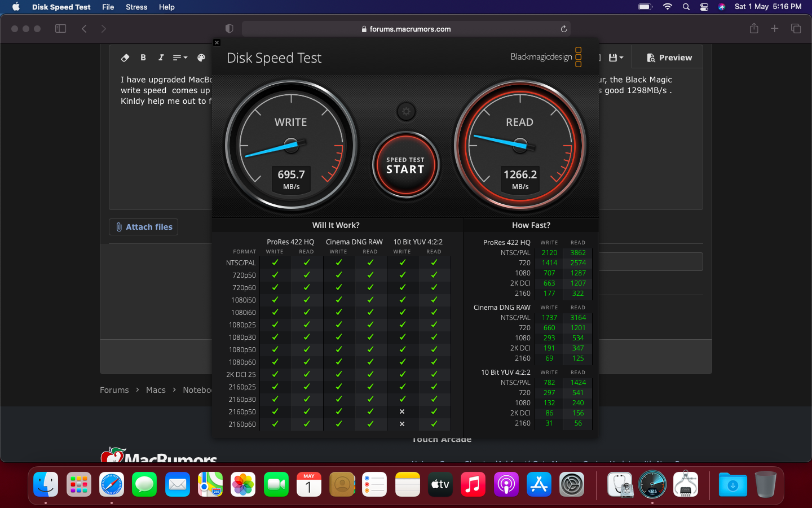Open the Trash from the Dock
812x508 pixels.
[766, 484]
